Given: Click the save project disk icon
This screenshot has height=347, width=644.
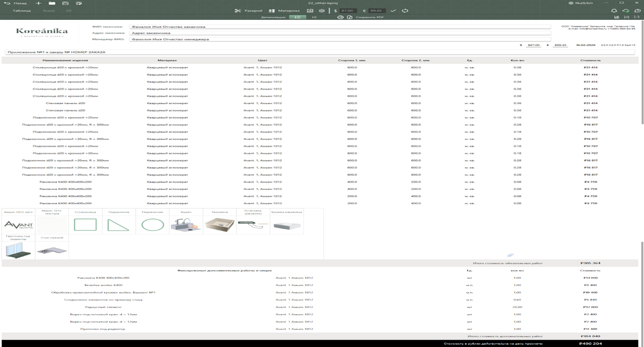Looking at the screenshot, I should (x=65, y=3).
